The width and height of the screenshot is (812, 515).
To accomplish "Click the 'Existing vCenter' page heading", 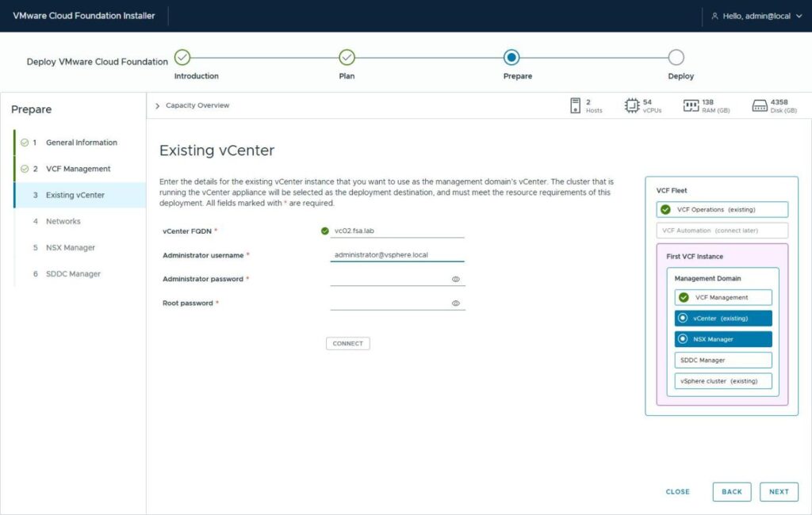I will pos(217,151).
